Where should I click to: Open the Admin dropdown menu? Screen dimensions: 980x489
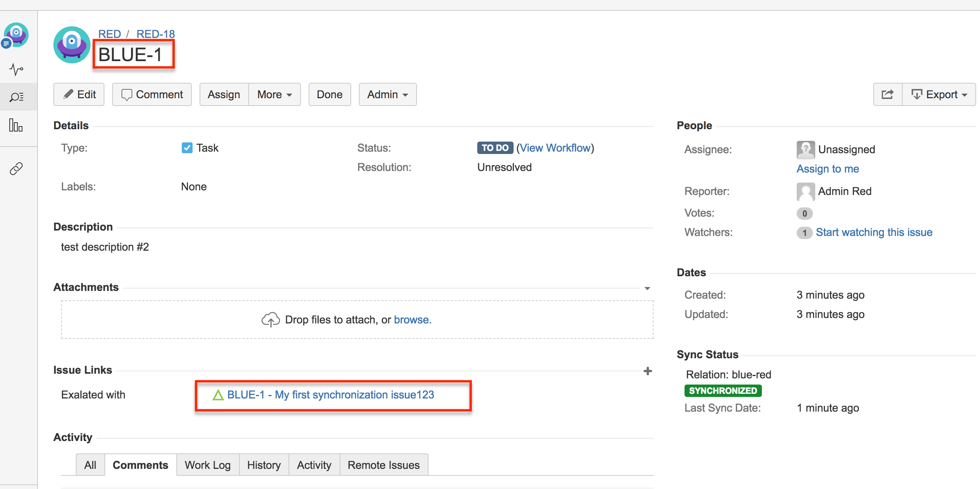388,94
